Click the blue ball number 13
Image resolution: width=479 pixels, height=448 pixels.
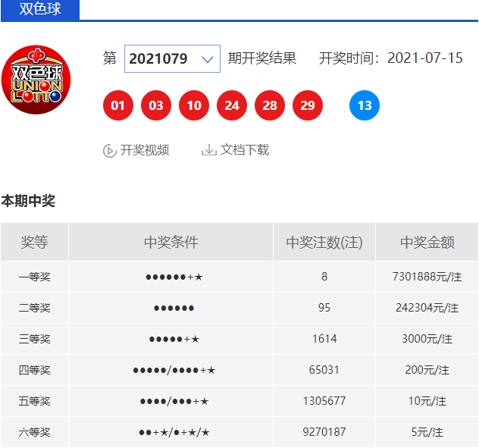tap(365, 106)
